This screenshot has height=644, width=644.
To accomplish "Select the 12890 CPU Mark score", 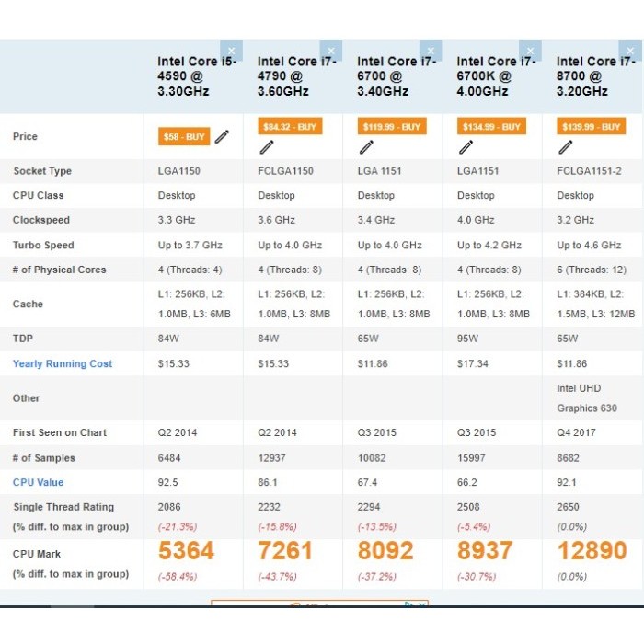I will coord(592,551).
